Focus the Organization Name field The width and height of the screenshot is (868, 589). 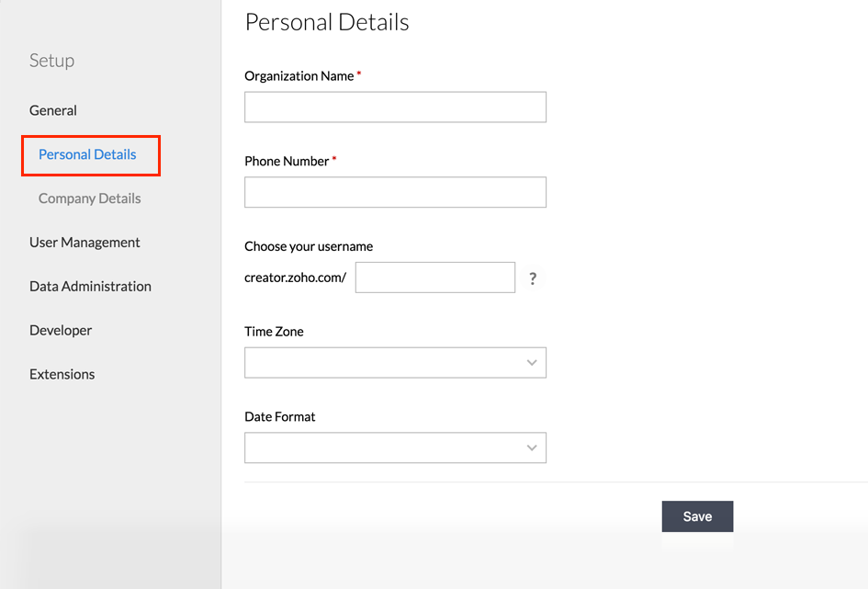395,107
